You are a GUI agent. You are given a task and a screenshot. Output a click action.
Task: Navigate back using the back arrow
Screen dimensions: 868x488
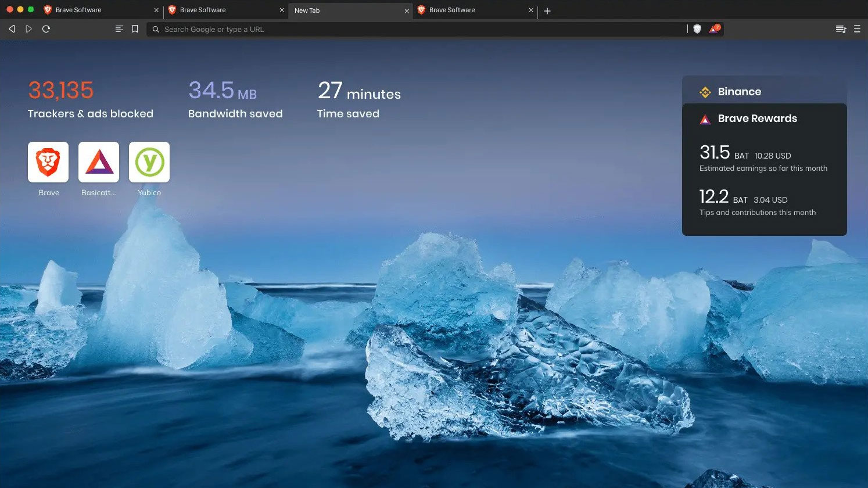pos(11,28)
